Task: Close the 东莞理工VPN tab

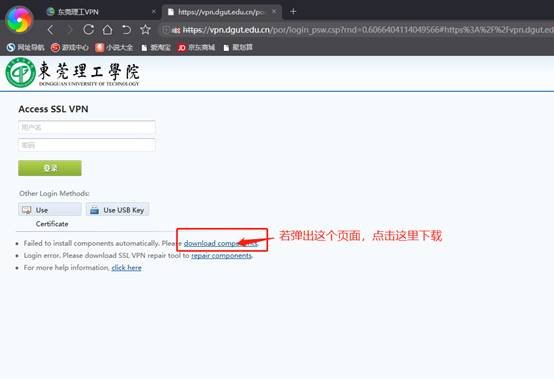Action: 154,12
